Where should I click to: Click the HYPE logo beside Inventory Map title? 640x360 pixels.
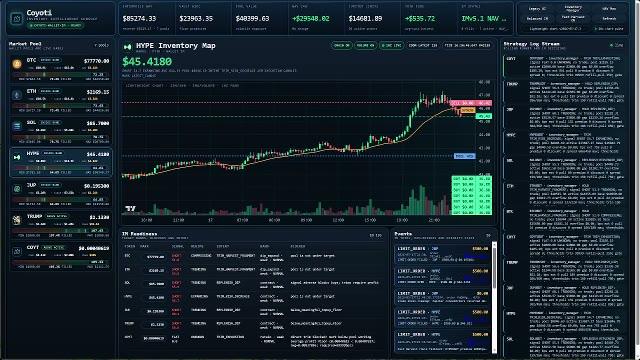(x=128, y=47)
